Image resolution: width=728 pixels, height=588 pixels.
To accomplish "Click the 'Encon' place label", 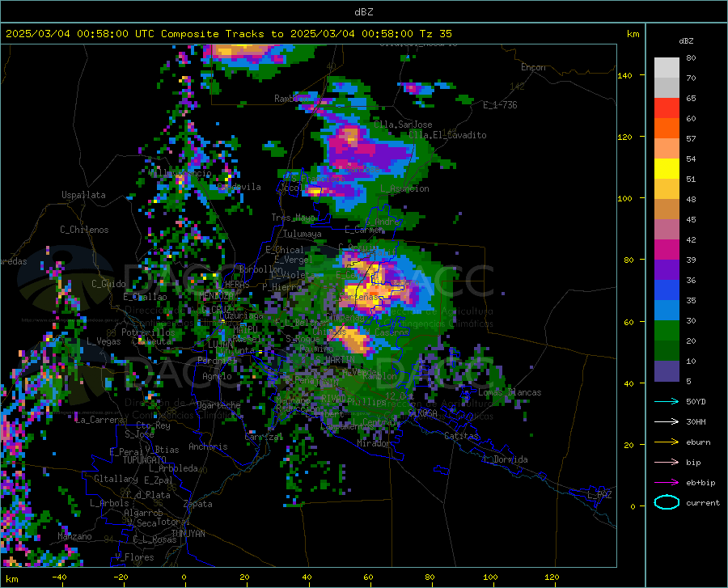I will pyautogui.click(x=533, y=67).
